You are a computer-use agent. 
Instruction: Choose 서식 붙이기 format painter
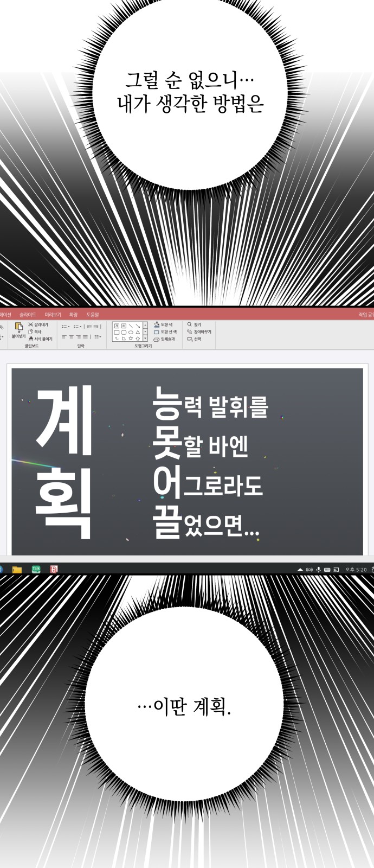point(41,339)
